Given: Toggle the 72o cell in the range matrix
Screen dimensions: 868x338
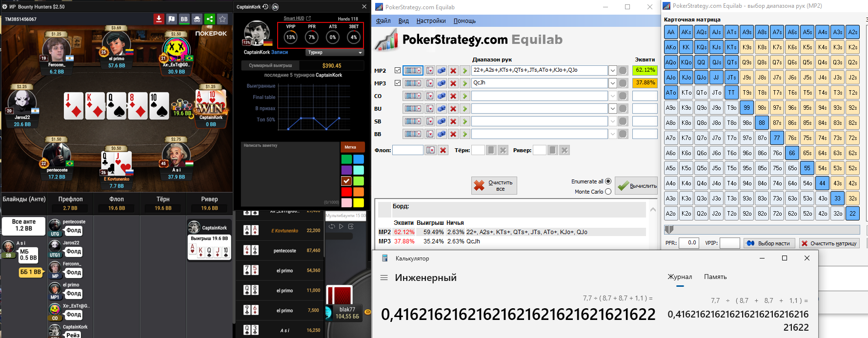Looking at the screenshot, I should pos(777,214).
